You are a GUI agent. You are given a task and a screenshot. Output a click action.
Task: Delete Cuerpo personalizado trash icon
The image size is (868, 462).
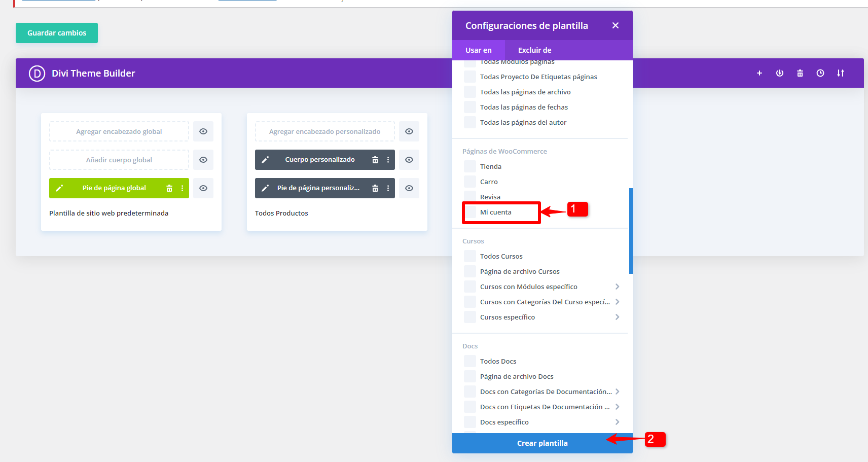(x=375, y=160)
